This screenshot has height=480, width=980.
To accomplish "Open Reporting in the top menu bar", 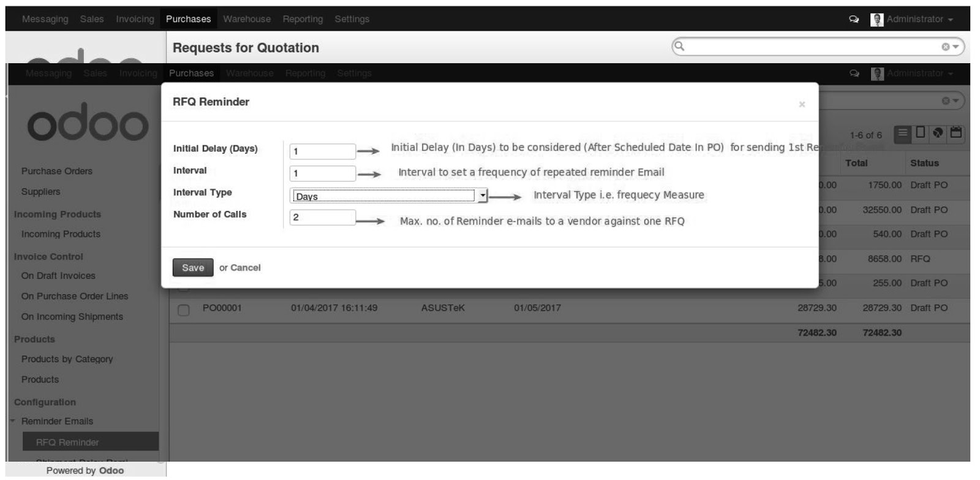I will (303, 19).
